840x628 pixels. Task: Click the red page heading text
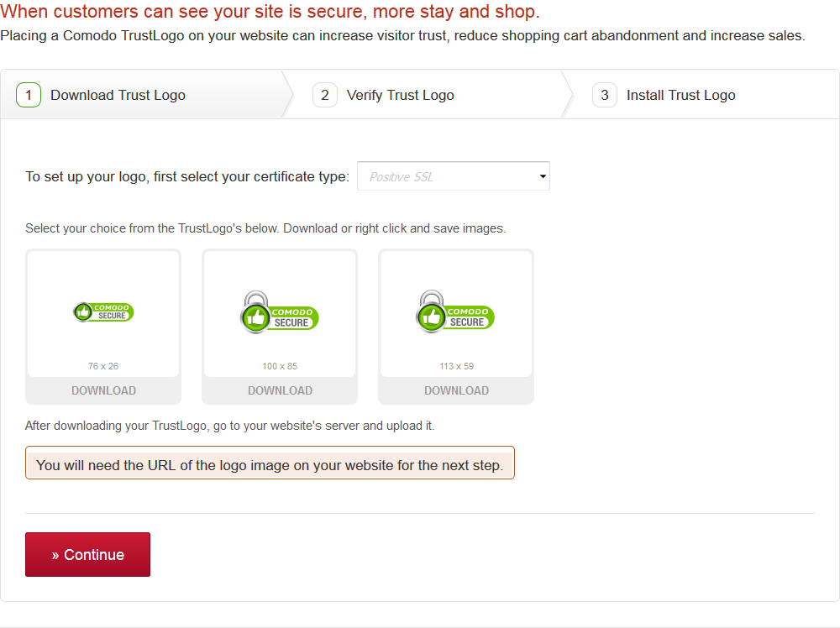[270, 13]
